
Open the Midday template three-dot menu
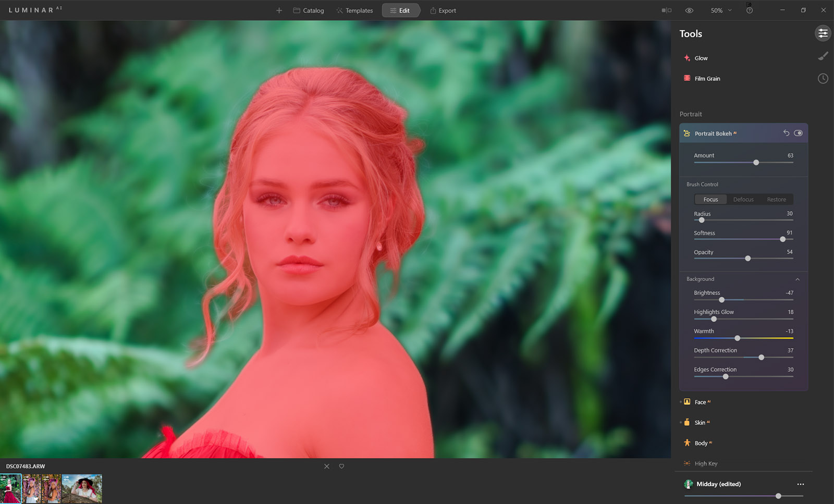[800, 484]
